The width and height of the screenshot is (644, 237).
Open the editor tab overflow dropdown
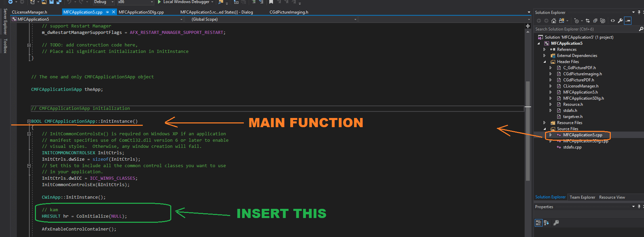pyautogui.click(x=529, y=12)
